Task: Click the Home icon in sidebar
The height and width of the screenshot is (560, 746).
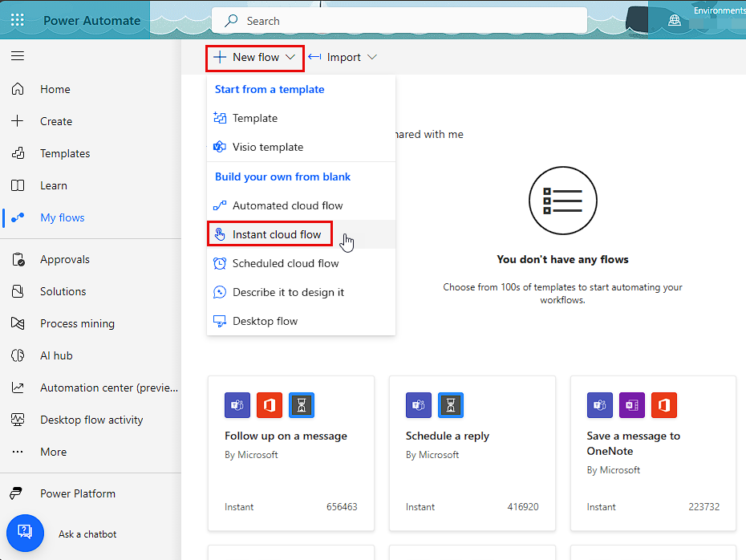Action: [18, 89]
